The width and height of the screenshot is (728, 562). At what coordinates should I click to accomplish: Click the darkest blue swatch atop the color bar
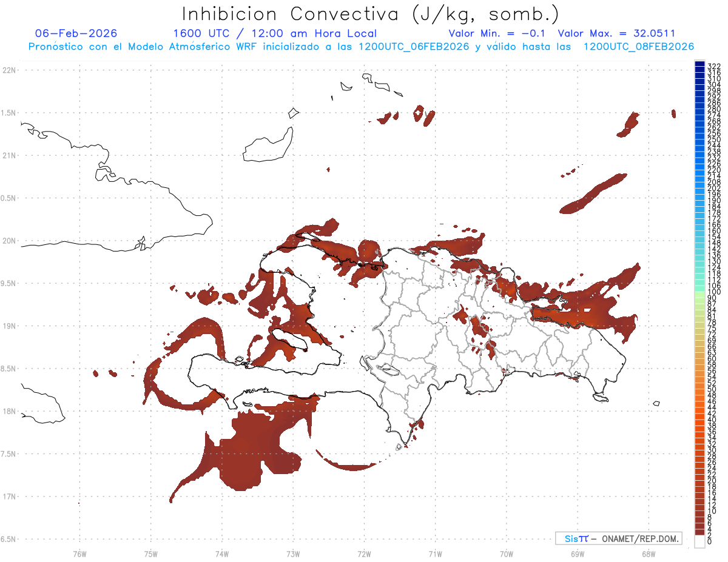tap(699, 64)
